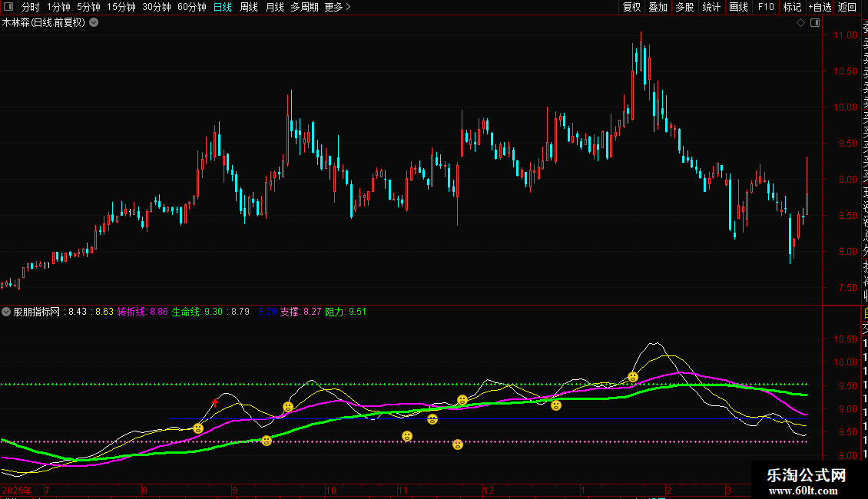
Task: Open the 画线 drawing tools
Action: (x=738, y=7)
